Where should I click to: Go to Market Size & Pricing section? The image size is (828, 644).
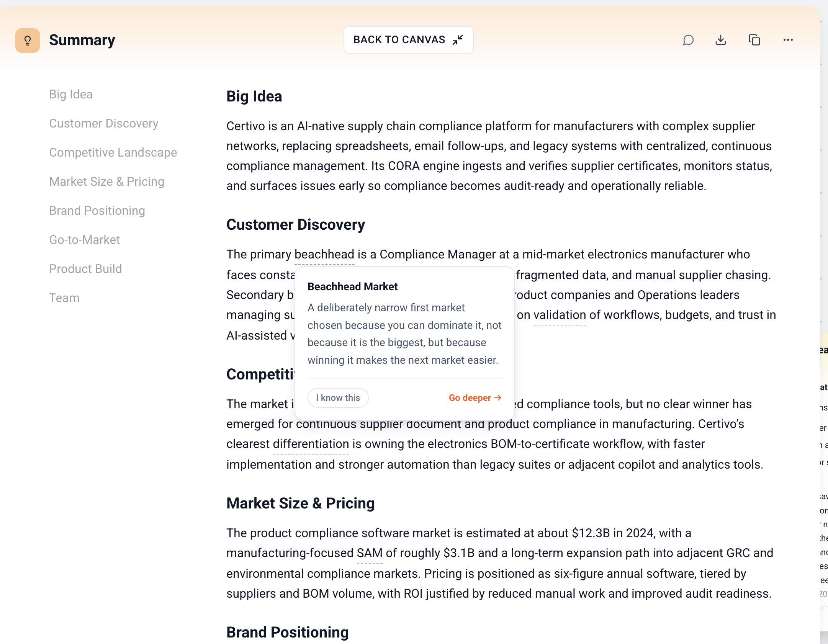point(107,181)
